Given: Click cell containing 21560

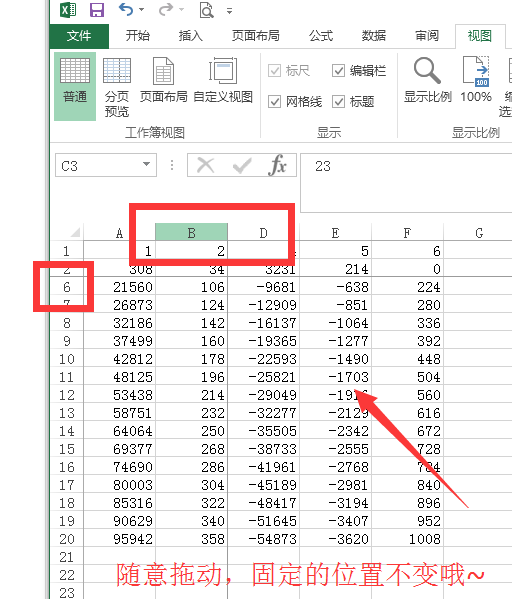Looking at the screenshot, I should click(x=119, y=287).
